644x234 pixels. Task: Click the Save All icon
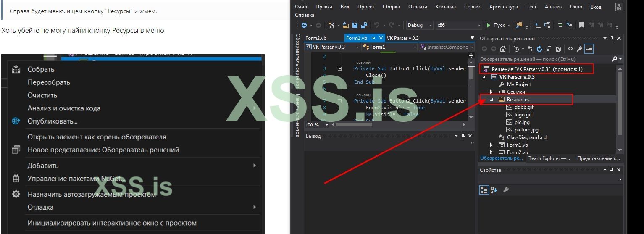coord(364,25)
